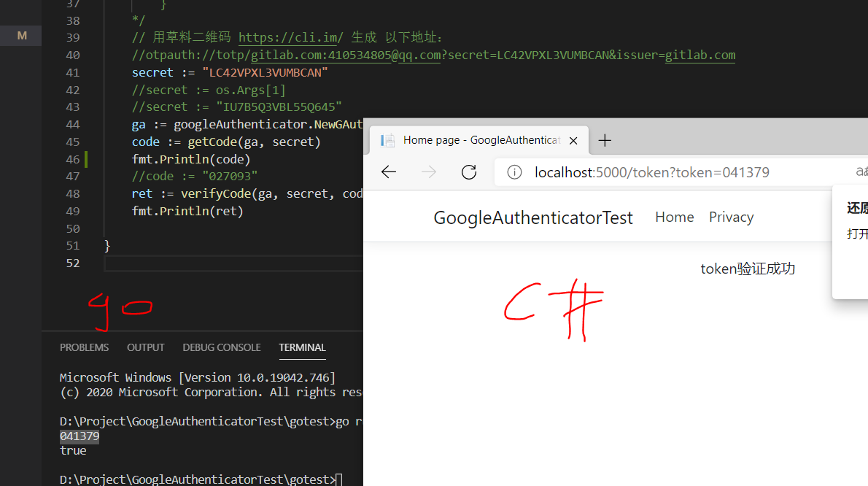Viewport: 868px width, 486px height.
Task: Open site information via the circled-i icon
Action: [514, 172]
